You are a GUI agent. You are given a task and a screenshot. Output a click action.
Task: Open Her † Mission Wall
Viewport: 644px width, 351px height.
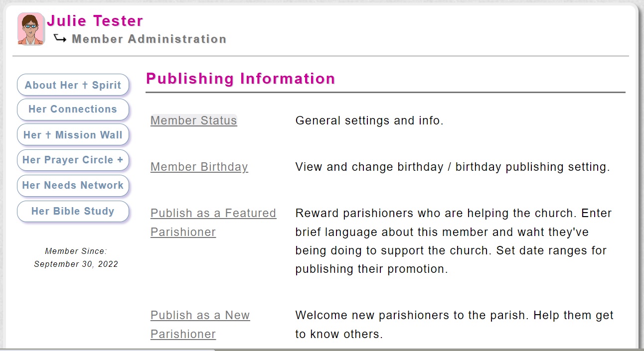click(x=73, y=135)
